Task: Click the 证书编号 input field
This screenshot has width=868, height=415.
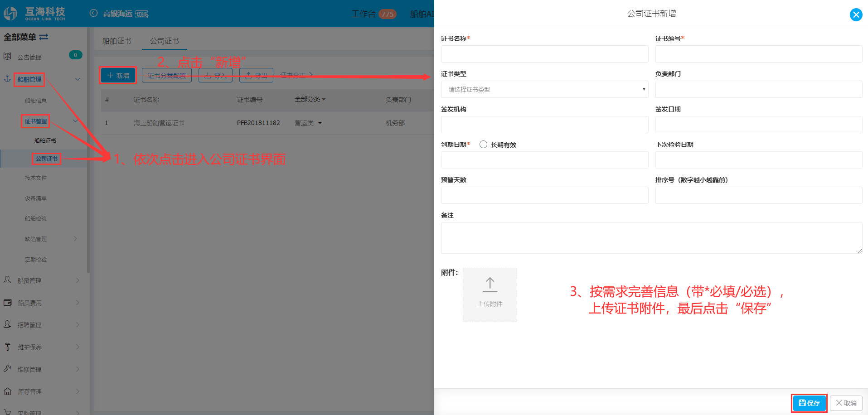Action: tap(758, 54)
